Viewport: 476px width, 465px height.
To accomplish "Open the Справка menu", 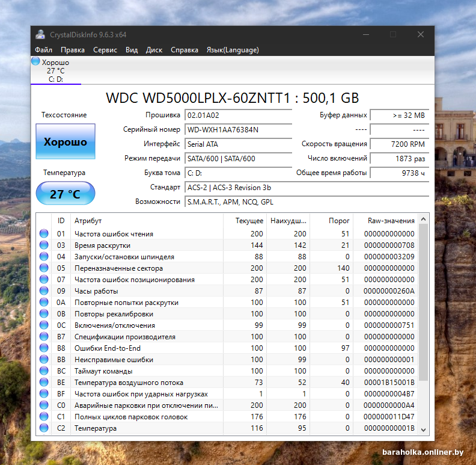I will [185, 50].
